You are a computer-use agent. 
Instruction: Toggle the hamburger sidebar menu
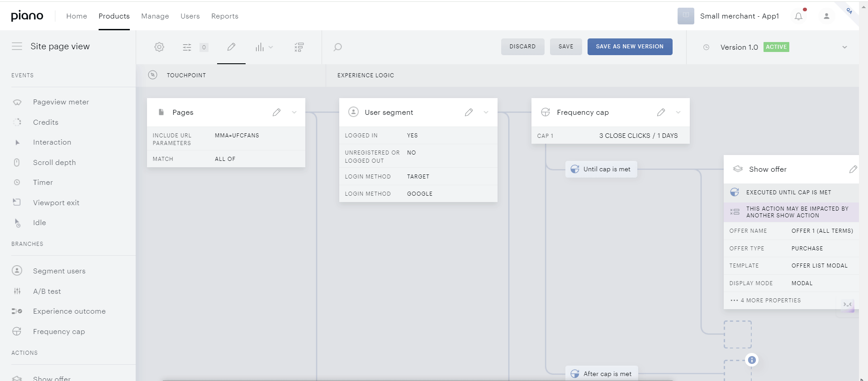[17, 46]
